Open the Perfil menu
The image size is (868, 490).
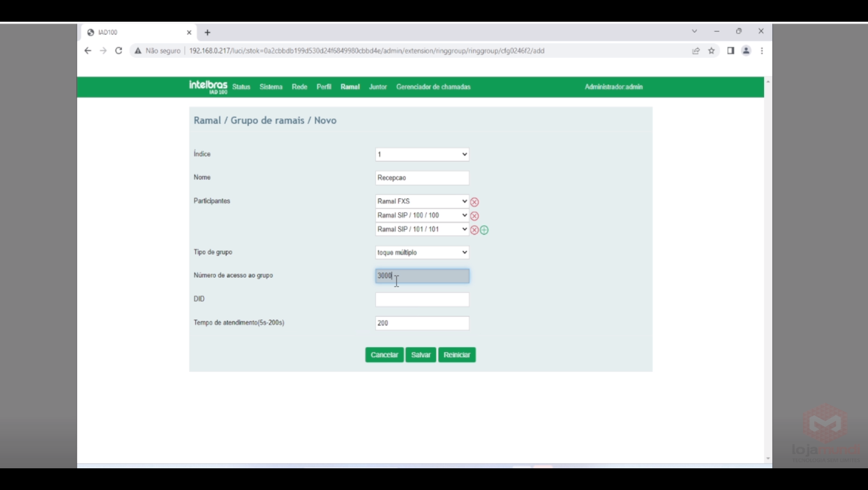[324, 87]
